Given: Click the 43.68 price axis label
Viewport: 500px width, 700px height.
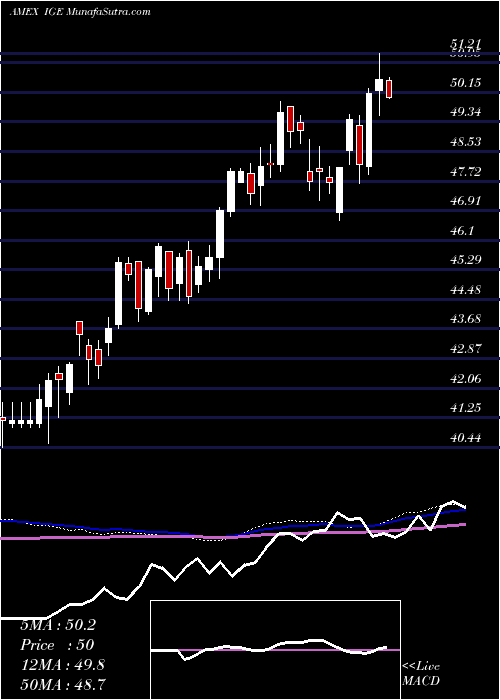Looking at the screenshot, I should coord(466,319).
